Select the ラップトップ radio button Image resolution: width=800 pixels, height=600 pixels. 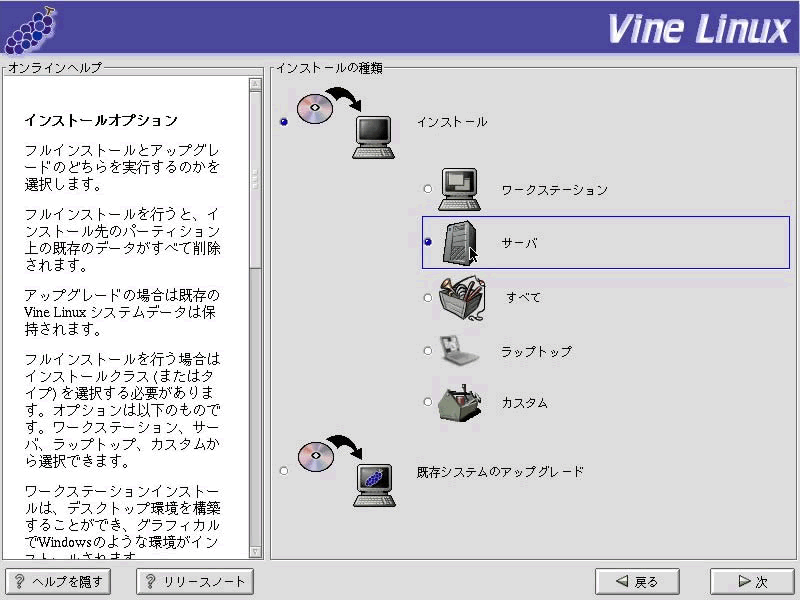[428, 351]
